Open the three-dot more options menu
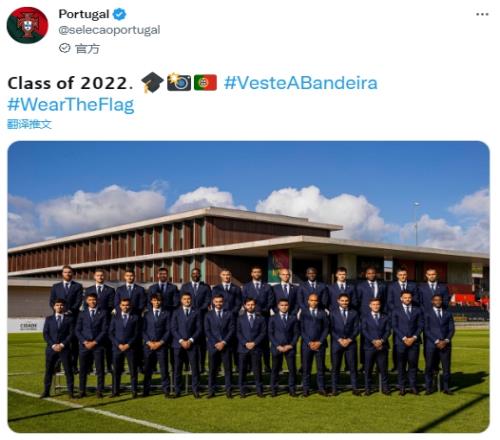 click(482, 14)
